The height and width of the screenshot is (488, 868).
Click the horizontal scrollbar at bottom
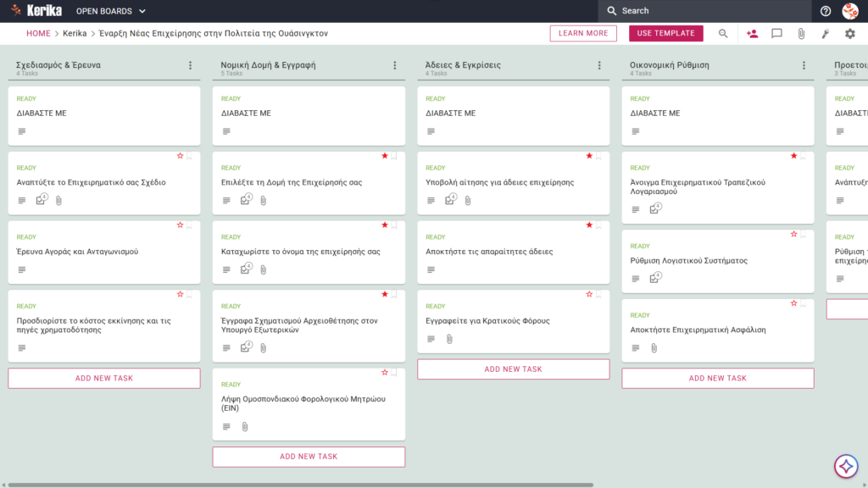pyautogui.click(x=301, y=485)
